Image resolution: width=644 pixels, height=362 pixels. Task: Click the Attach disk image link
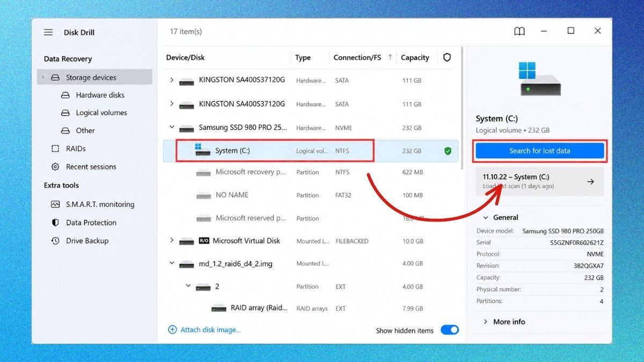[210, 330]
